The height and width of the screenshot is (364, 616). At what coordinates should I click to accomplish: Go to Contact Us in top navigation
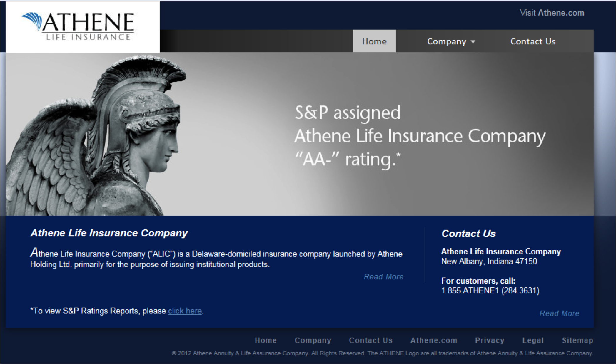click(533, 41)
